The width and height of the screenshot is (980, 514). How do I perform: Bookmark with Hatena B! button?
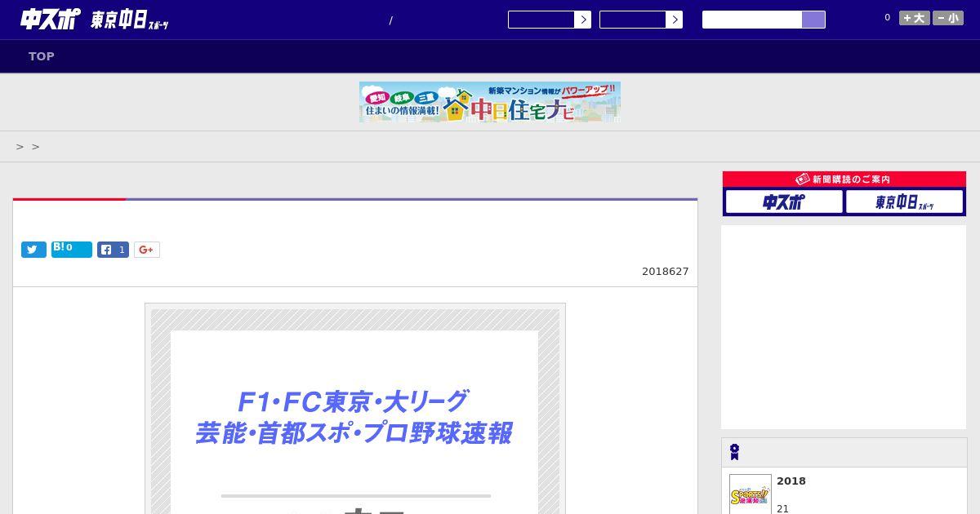(x=72, y=250)
